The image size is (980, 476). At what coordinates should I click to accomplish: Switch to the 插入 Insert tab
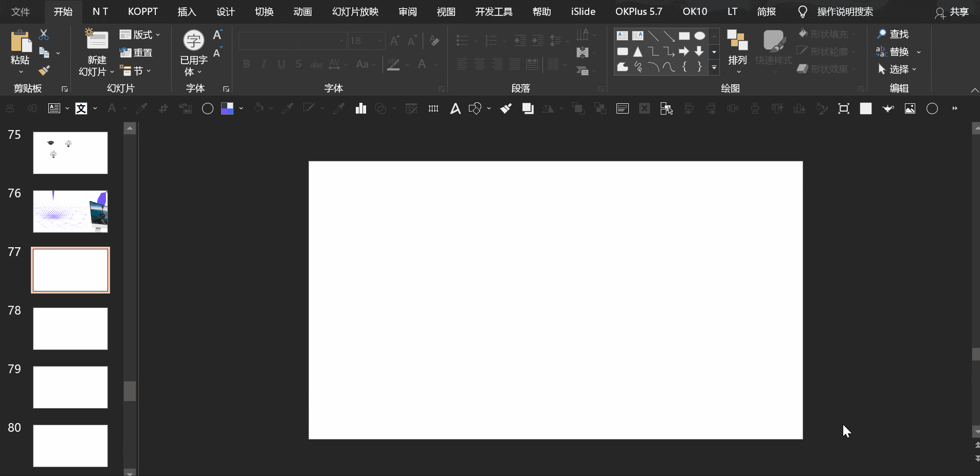[187, 12]
